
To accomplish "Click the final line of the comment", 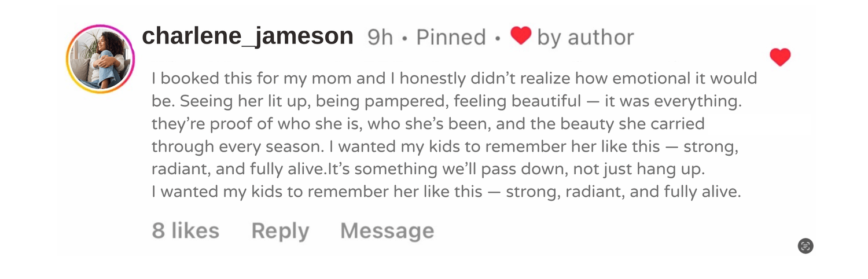I will click(x=446, y=192).
